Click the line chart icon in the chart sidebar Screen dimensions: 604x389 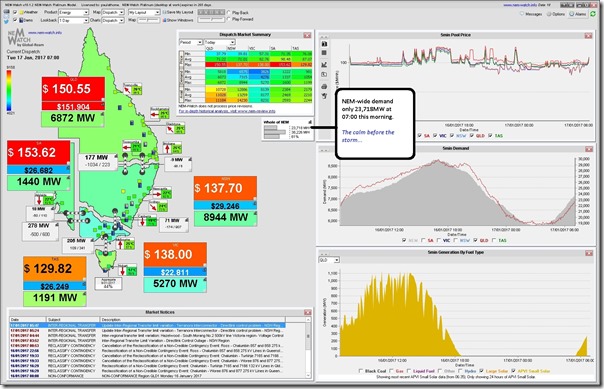[x=324, y=64]
